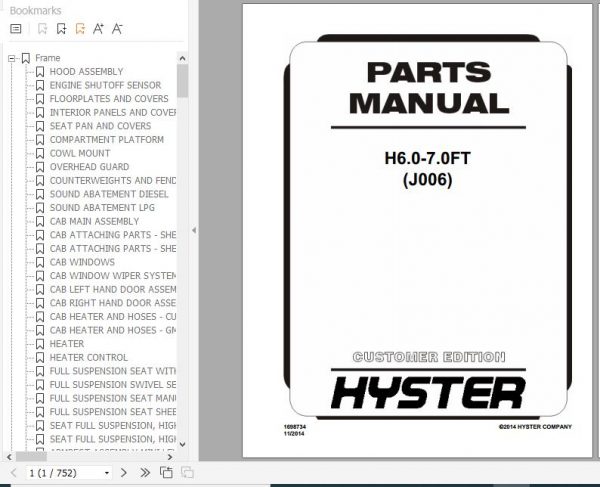Collapse the bookmarks side panel arrow
The width and height of the screenshot is (600, 487).
coord(194,230)
